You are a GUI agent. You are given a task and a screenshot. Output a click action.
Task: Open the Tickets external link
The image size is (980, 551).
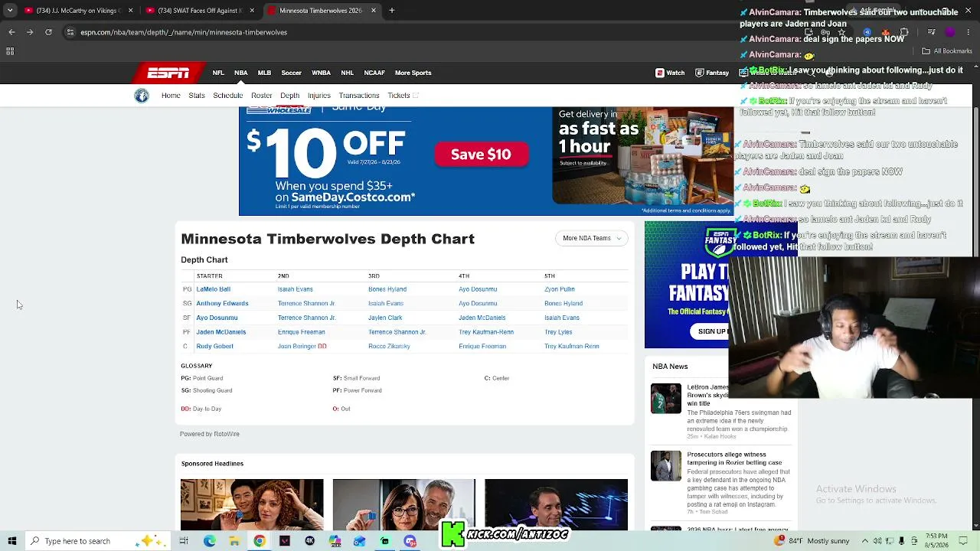403,96
